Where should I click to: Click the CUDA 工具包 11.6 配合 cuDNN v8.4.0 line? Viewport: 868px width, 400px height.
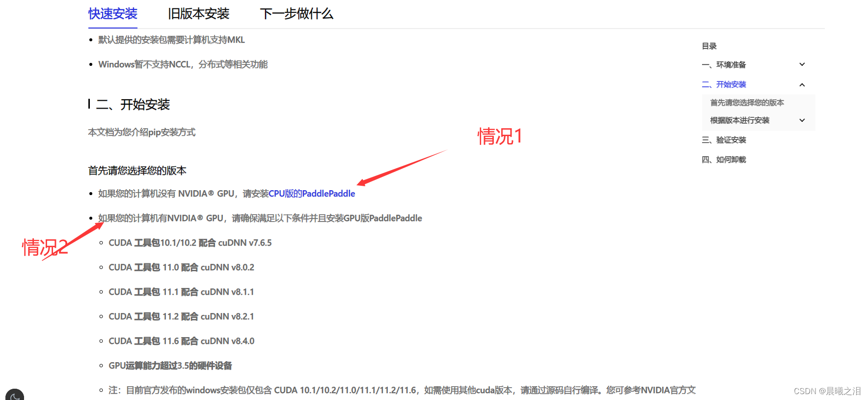tap(181, 341)
